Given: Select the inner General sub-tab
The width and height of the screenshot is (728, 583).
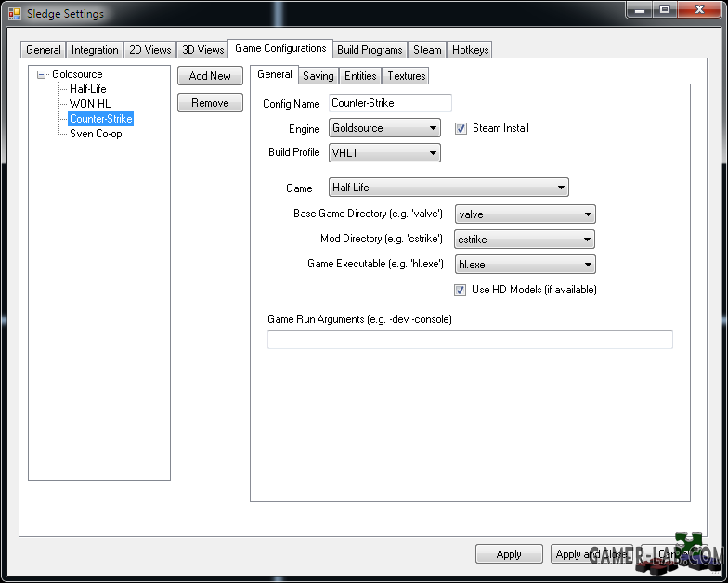Looking at the screenshot, I should [275, 74].
